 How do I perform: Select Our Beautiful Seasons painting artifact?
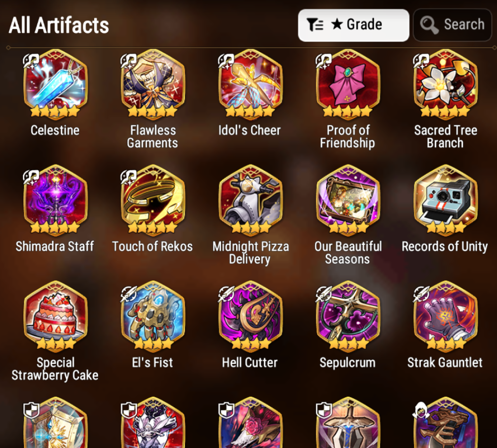click(x=348, y=200)
